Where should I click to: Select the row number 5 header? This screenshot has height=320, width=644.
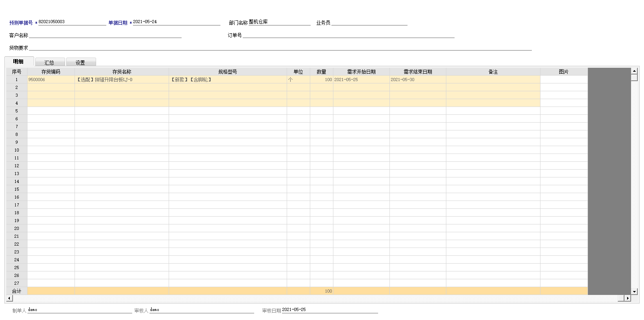[x=17, y=111]
